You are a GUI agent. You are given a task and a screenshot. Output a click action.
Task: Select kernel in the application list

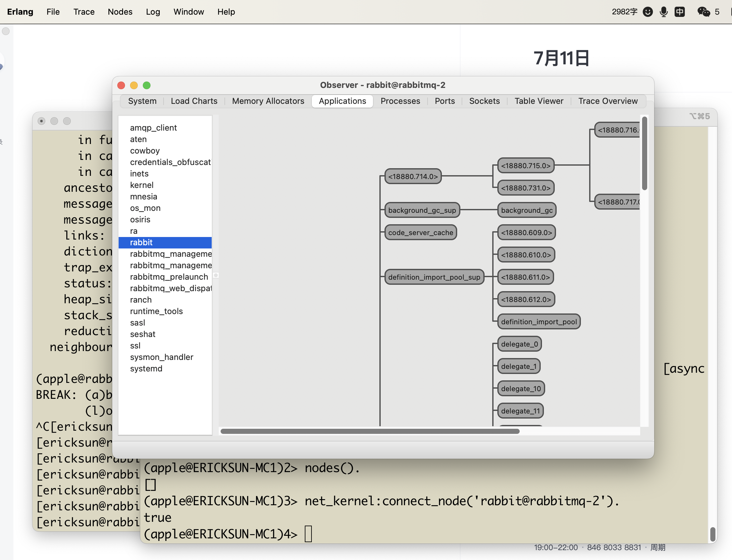[165, 185]
